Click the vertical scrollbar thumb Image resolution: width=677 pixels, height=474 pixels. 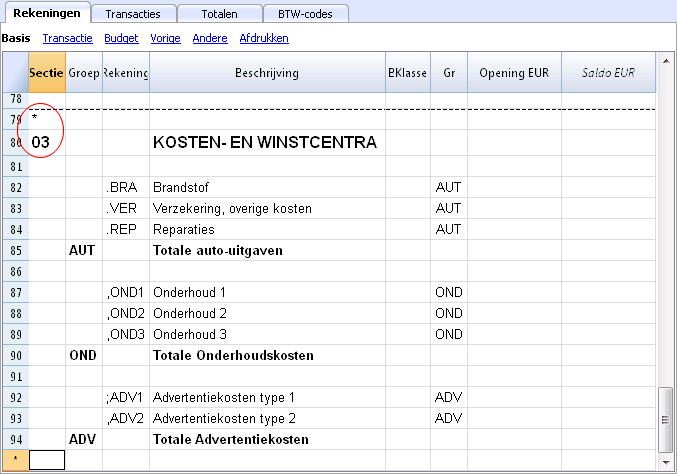[x=666, y=418]
